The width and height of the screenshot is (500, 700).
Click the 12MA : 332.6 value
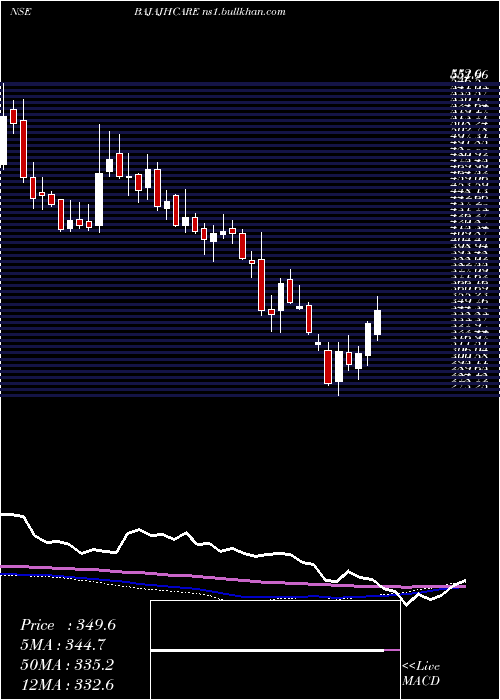(67, 684)
